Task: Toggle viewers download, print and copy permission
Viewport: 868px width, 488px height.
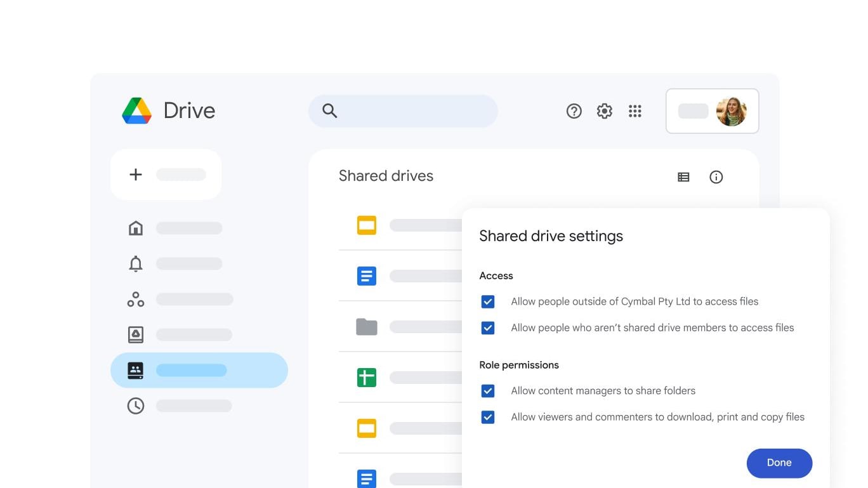Action: (487, 417)
